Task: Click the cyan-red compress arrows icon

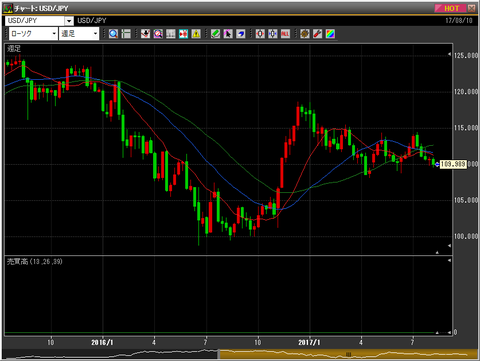Action: point(183,34)
